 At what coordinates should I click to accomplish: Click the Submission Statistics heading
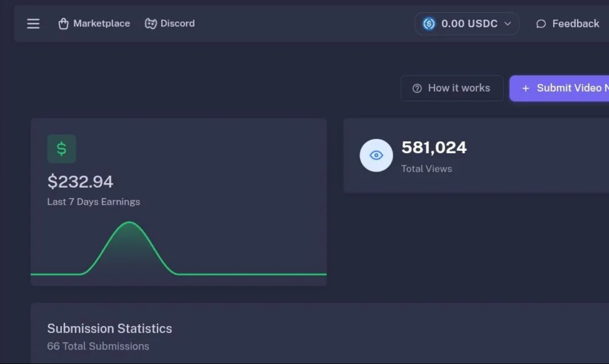pyautogui.click(x=109, y=329)
